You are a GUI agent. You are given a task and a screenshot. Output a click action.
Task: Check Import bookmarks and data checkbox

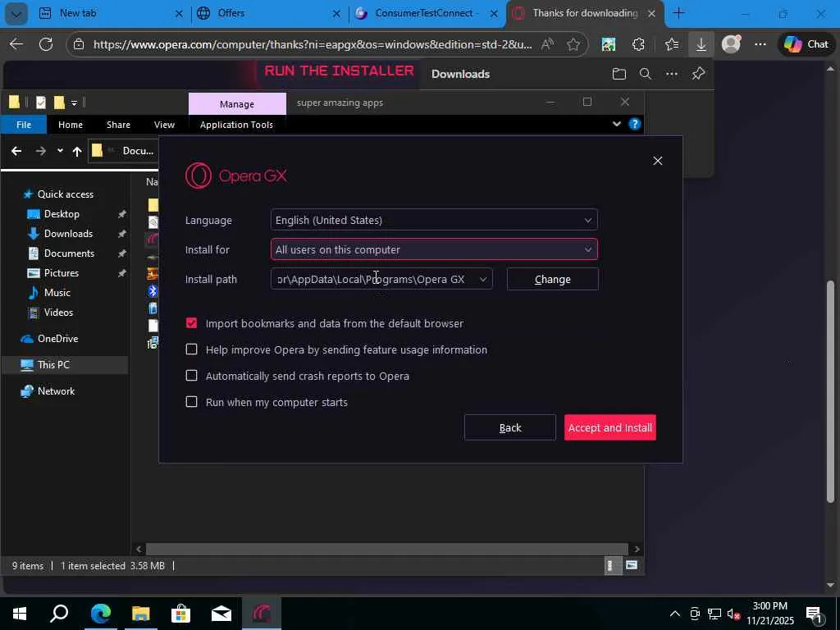[191, 323]
